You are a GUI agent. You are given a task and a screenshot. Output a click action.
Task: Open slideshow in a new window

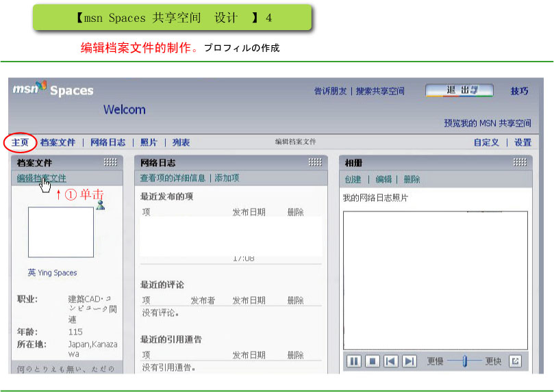[x=515, y=361]
